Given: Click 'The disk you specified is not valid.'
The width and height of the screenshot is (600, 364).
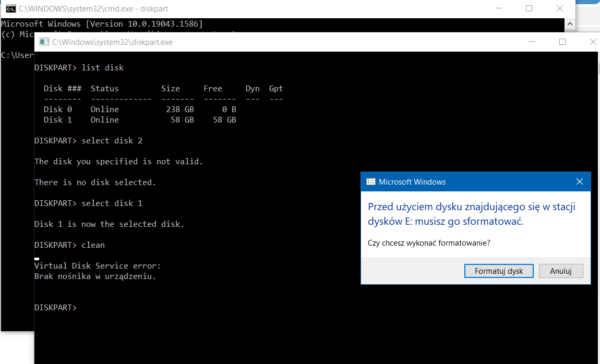Looking at the screenshot, I should [x=118, y=162].
